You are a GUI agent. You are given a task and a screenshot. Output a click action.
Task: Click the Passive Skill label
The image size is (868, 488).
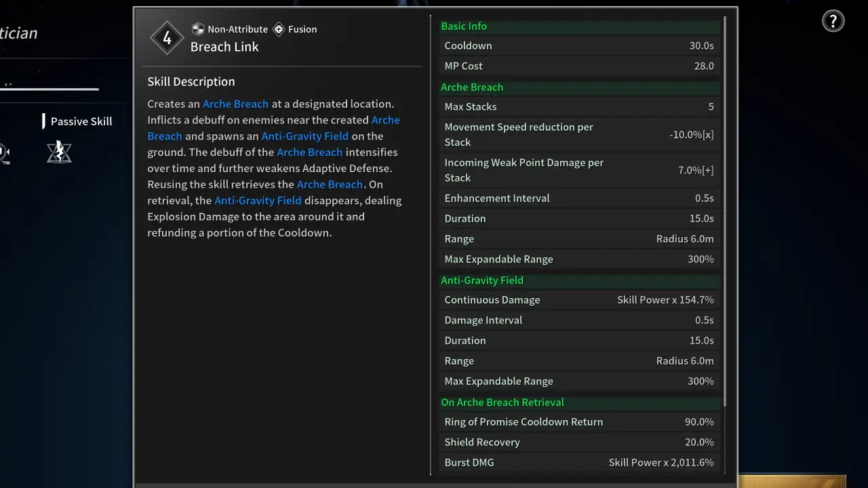click(x=81, y=121)
